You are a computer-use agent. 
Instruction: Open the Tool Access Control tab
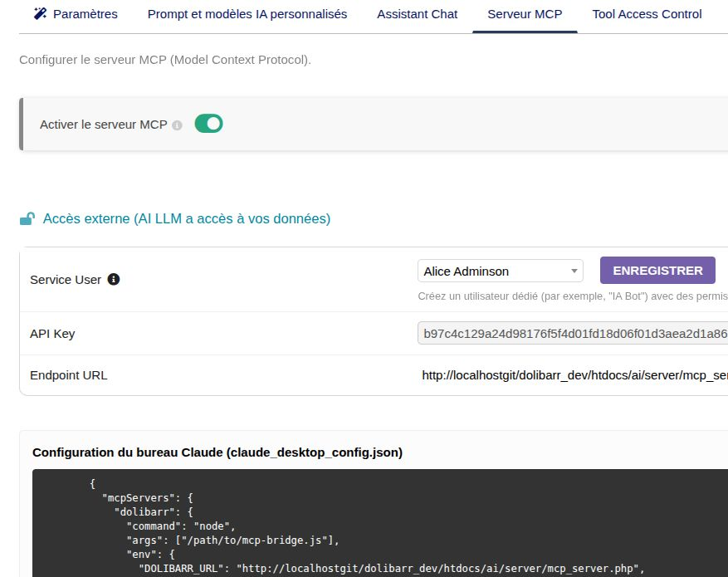click(647, 14)
